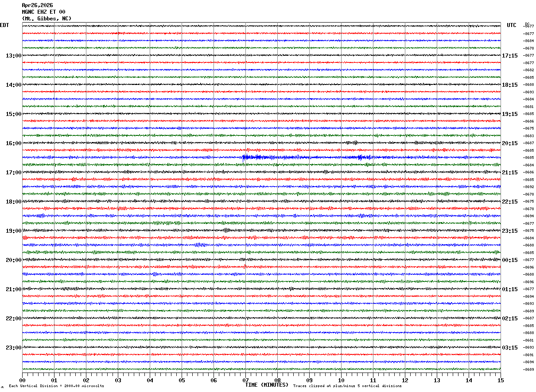Click the 13:00 EDT time label
Image resolution: width=536 pixels, height=392 pixels.
[x=14, y=56]
